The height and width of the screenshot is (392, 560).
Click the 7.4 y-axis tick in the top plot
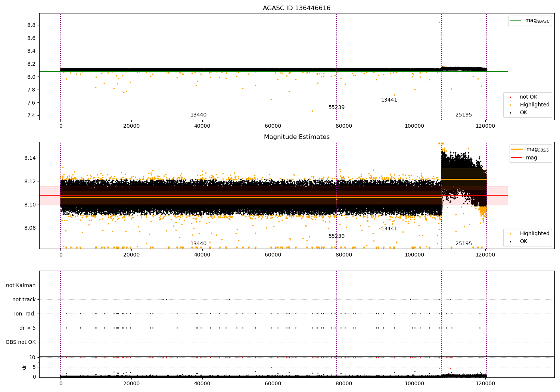pos(31,115)
